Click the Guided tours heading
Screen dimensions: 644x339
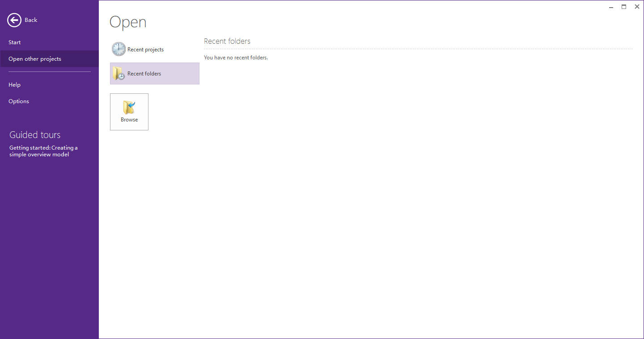[35, 135]
